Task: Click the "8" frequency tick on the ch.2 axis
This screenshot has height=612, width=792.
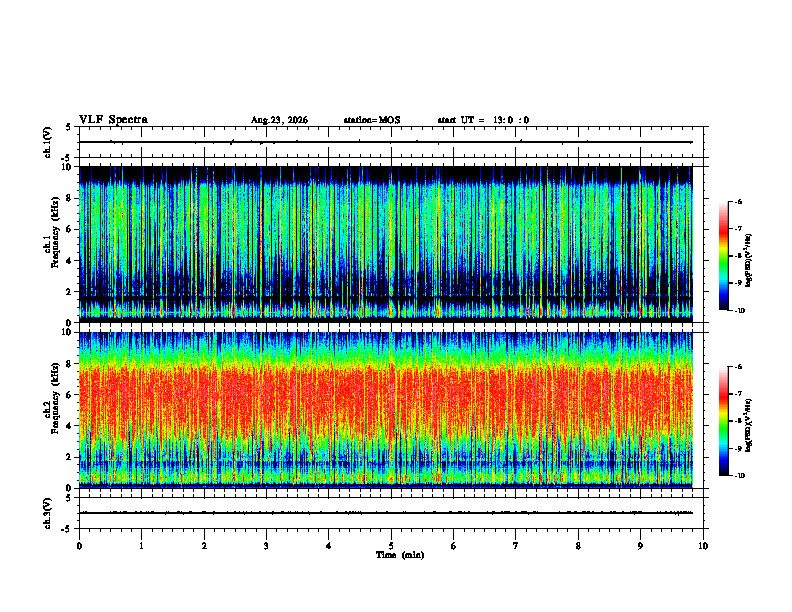Action: (70, 364)
